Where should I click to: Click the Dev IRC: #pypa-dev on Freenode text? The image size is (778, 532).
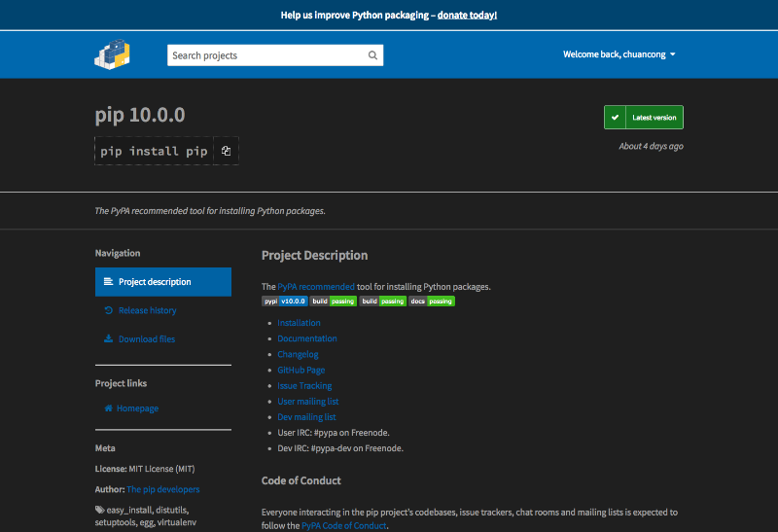point(340,448)
